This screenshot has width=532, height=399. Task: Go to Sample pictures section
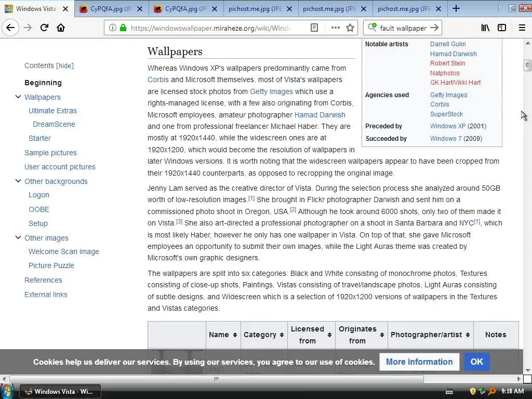(50, 153)
